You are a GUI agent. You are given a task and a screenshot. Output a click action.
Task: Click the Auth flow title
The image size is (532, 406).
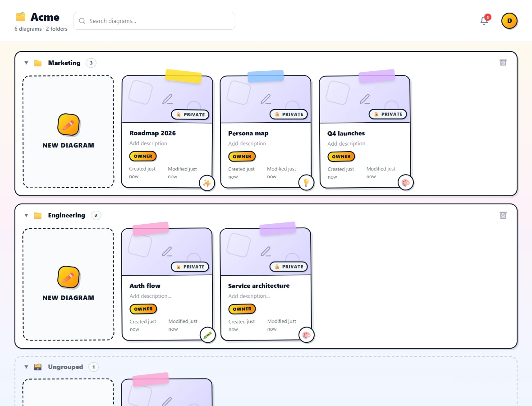tap(145, 286)
